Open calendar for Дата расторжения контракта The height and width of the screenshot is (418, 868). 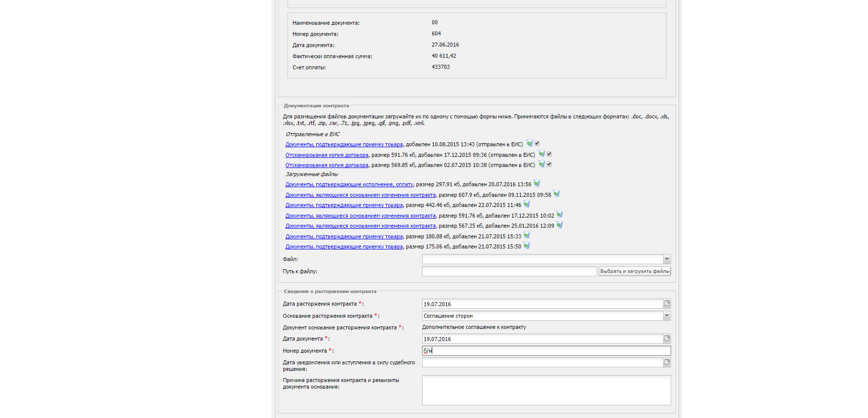point(667,304)
